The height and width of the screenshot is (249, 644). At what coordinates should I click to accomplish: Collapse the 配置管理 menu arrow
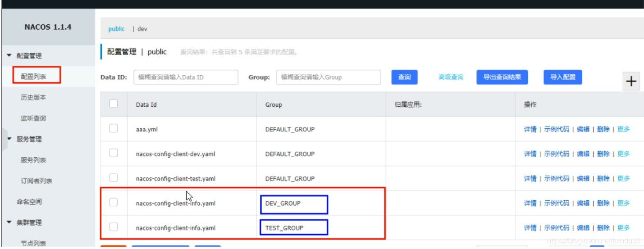coord(9,56)
